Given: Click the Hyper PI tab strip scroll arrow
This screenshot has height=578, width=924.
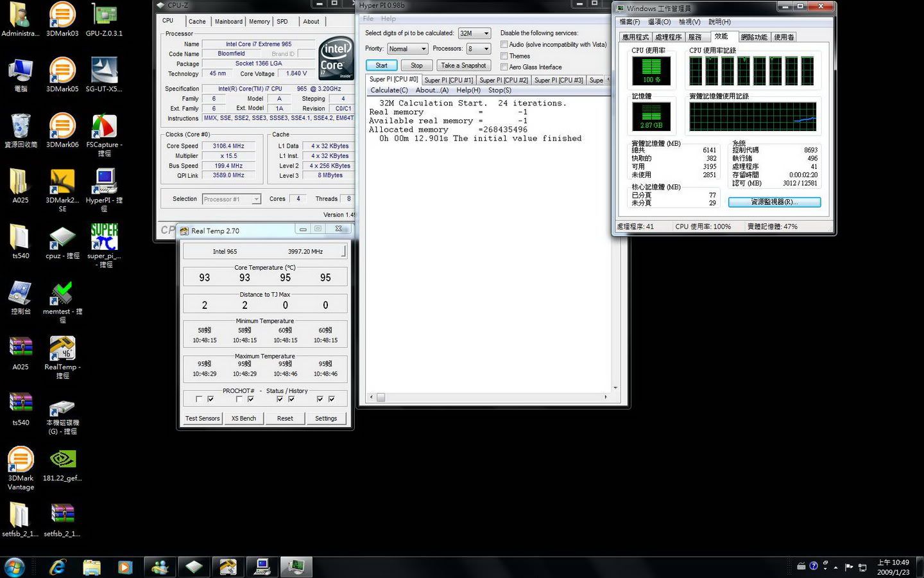Looking at the screenshot, I should [x=607, y=80].
